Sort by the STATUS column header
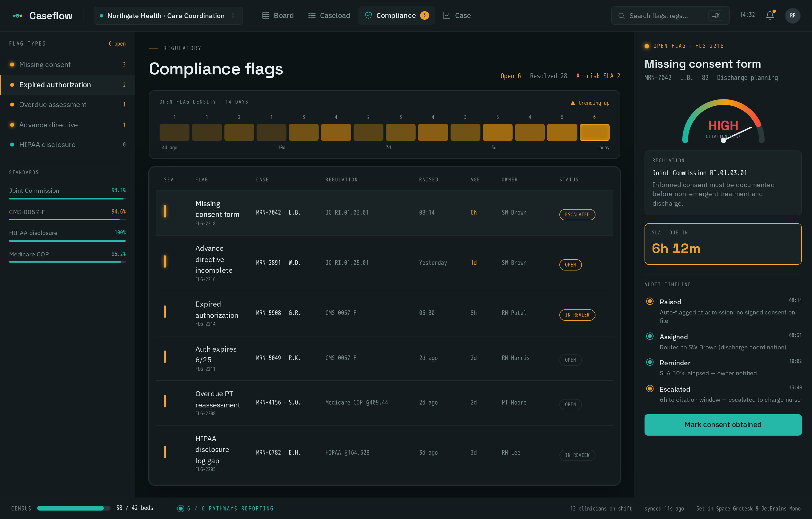This screenshot has width=812, height=519. [x=568, y=180]
